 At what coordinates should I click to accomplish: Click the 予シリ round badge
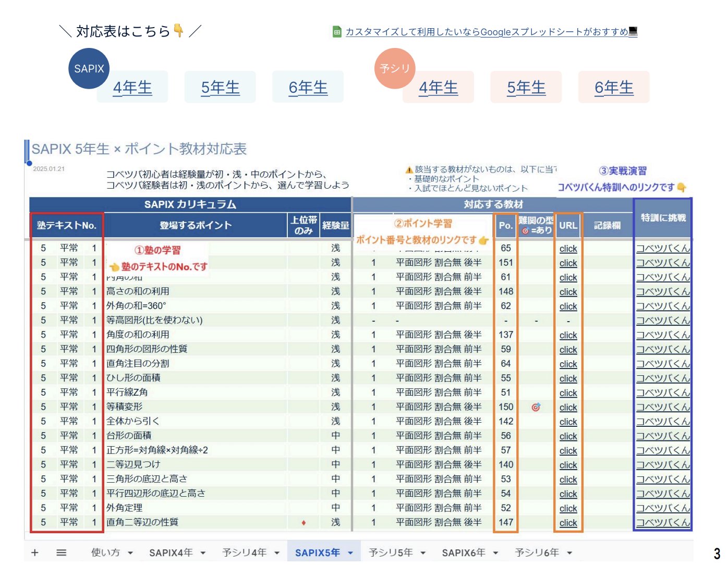click(x=395, y=69)
